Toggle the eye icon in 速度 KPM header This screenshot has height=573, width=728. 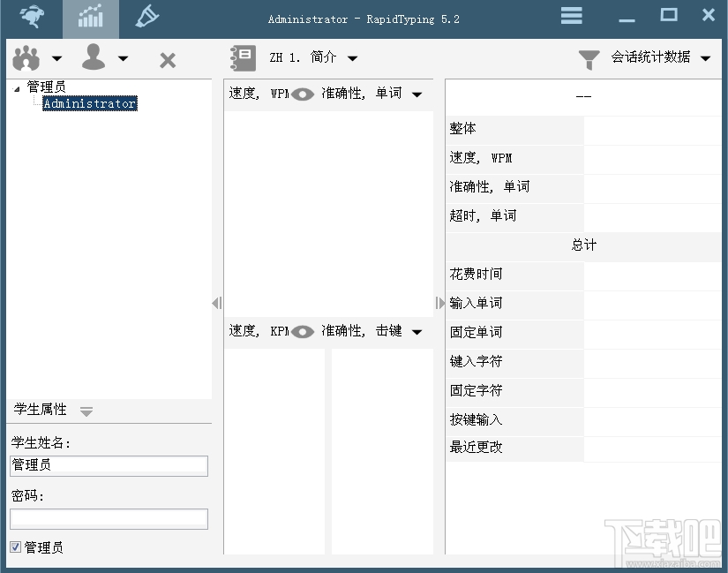[301, 332]
